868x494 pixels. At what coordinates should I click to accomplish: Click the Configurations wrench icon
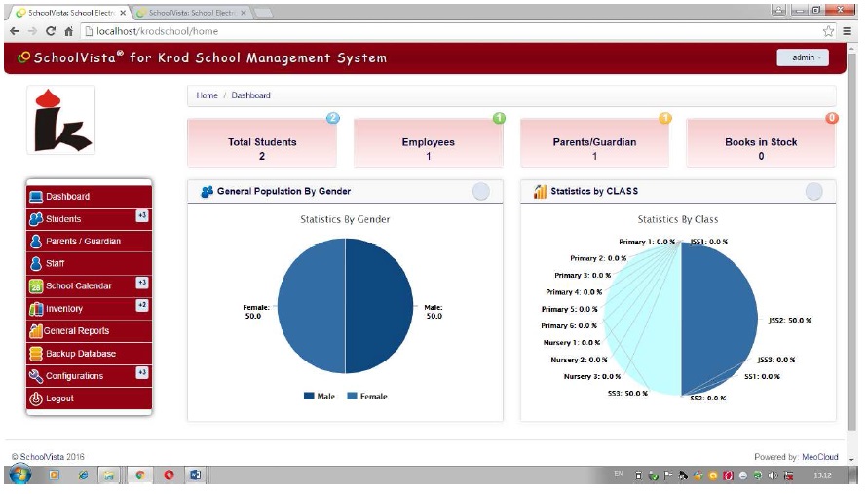pyautogui.click(x=36, y=376)
